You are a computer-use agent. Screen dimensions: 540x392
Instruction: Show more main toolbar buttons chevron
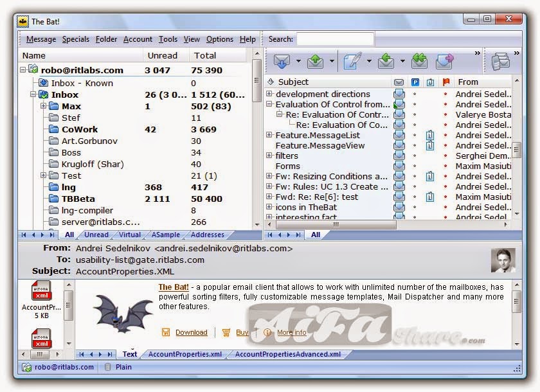tap(477, 53)
